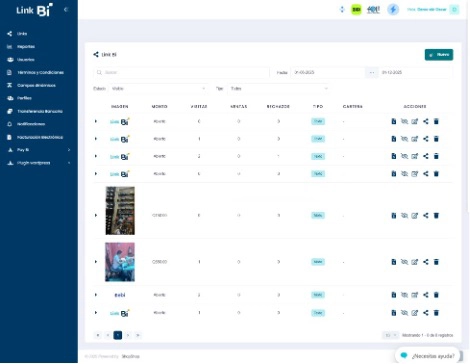Viewport: 470px width, 364px height.
Task: Click the share icon in the person photo row
Action: click(426, 262)
